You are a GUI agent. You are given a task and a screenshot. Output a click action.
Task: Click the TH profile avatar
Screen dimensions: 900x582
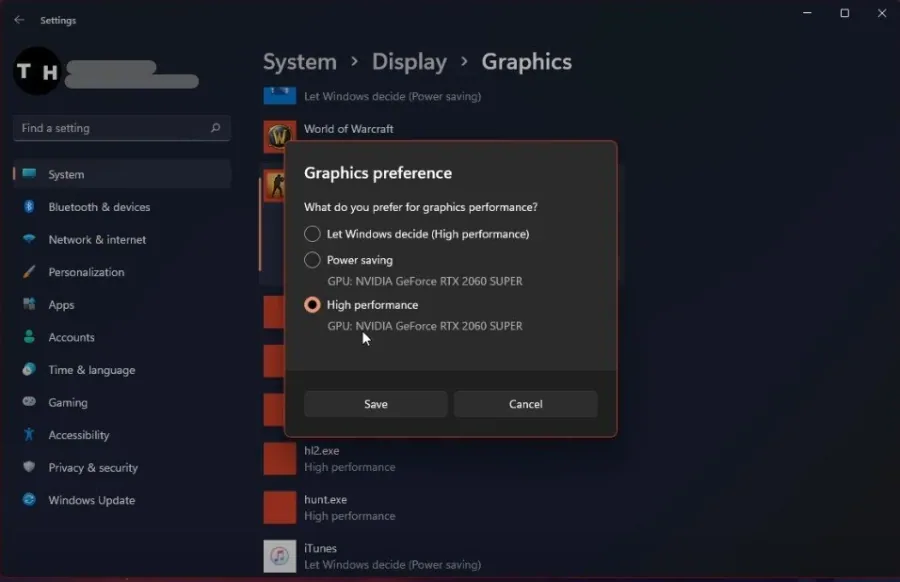coord(37,71)
